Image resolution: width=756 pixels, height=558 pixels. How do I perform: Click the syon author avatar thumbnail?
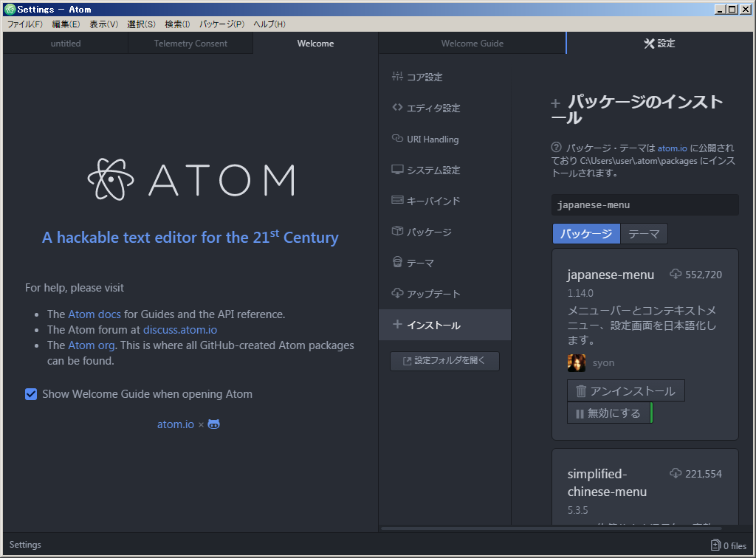[576, 363]
